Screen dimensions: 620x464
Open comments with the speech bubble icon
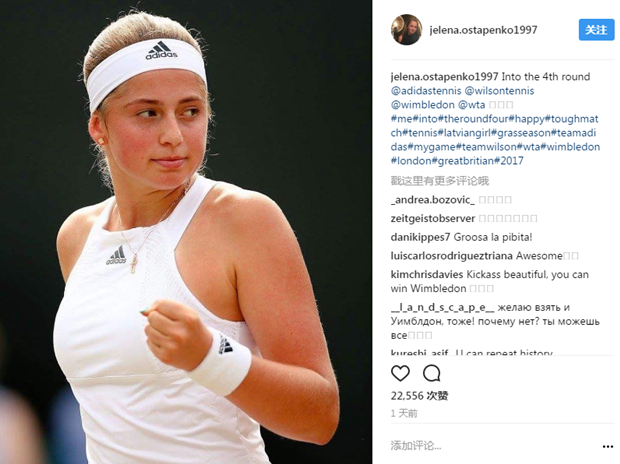[431, 373]
